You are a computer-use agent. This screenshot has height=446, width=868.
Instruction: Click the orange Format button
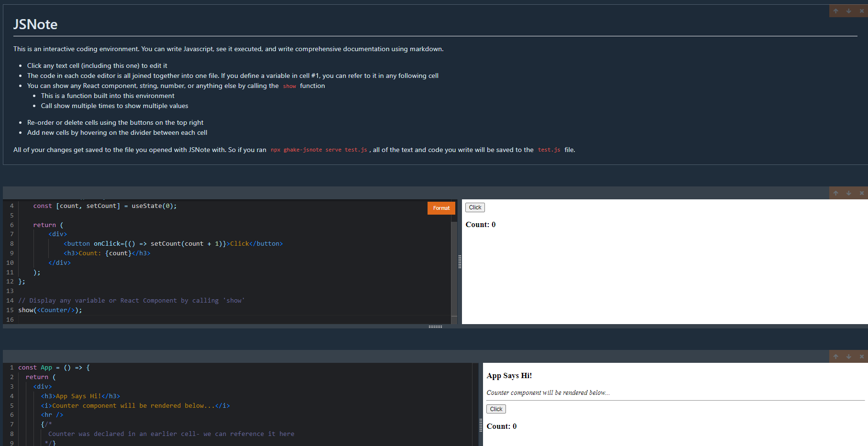pos(441,208)
